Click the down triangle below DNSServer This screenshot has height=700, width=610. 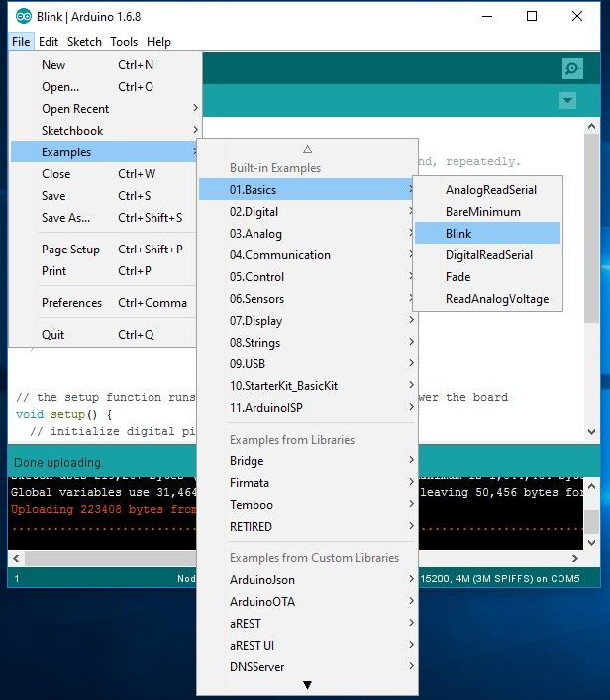coord(307,685)
